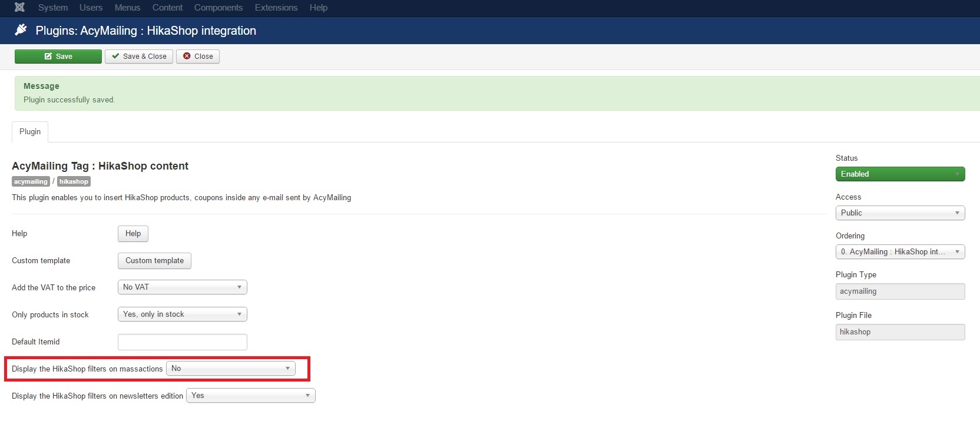Open the Menus menu

[127, 8]
